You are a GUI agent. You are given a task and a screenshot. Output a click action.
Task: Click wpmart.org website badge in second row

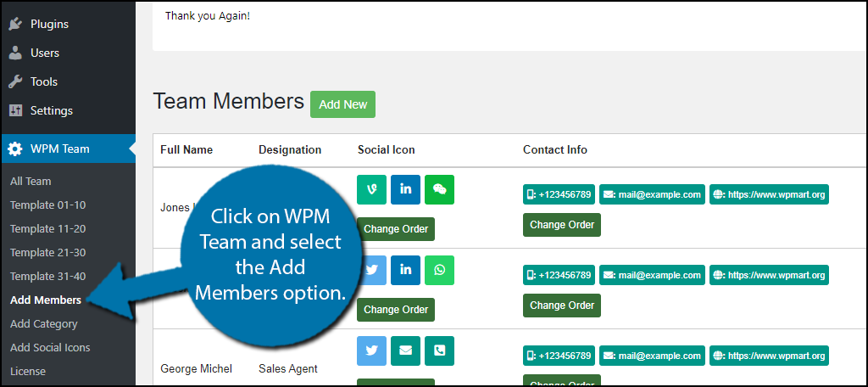pyautogui.click(x=770, y=275)
